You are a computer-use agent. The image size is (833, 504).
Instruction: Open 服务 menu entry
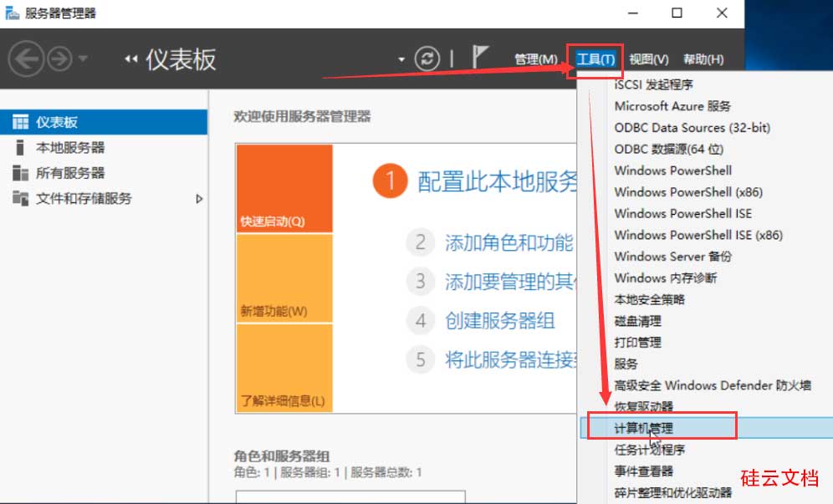pos(626,364)
